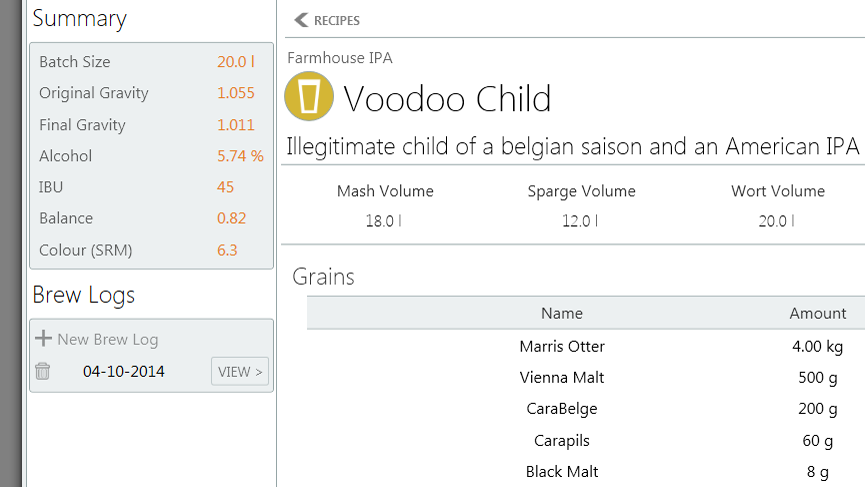The image size is (865, 487).
Task: Click the Amount column header in Grains
Action: coord(818,313)
